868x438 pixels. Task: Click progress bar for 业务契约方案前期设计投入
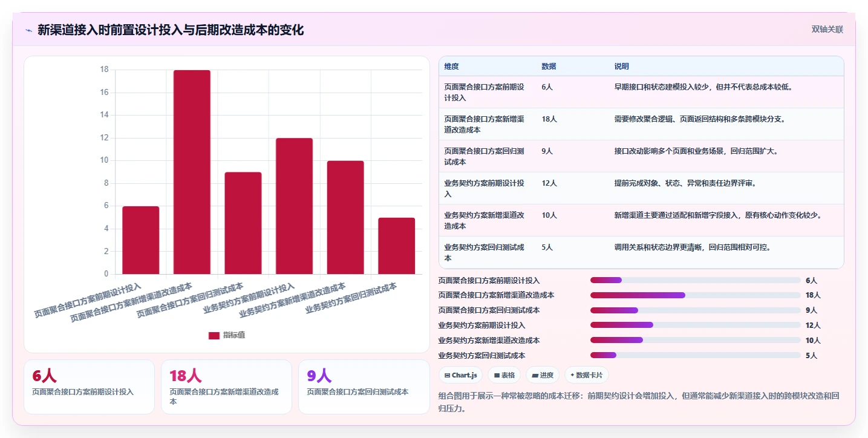(x=696, y=325)
